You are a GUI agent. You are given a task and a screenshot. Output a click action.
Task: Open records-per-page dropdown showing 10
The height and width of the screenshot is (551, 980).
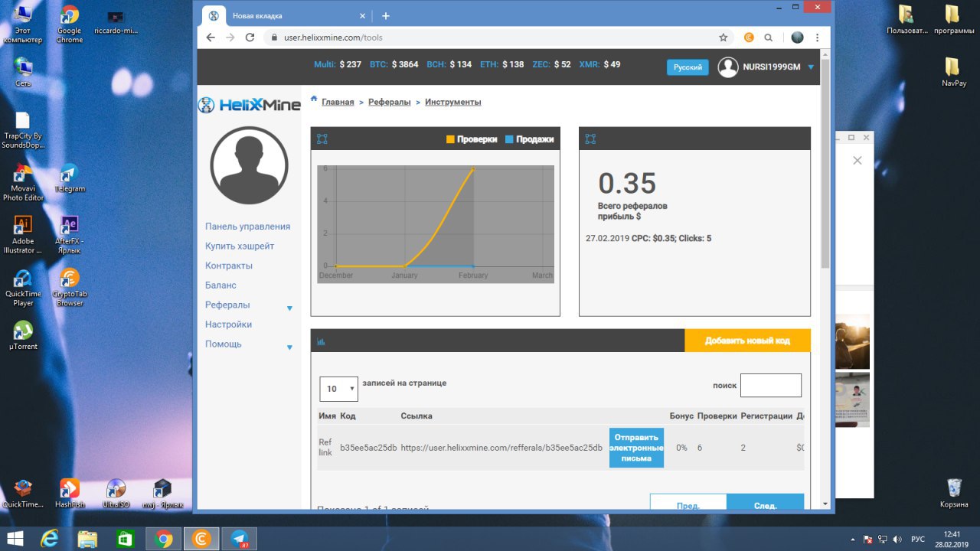click(x=338, y=389)
